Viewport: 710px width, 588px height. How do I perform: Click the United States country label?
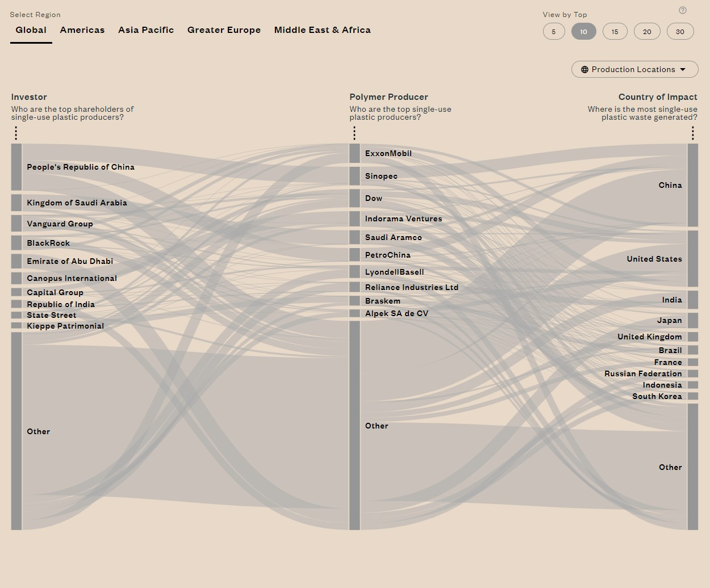654,259
